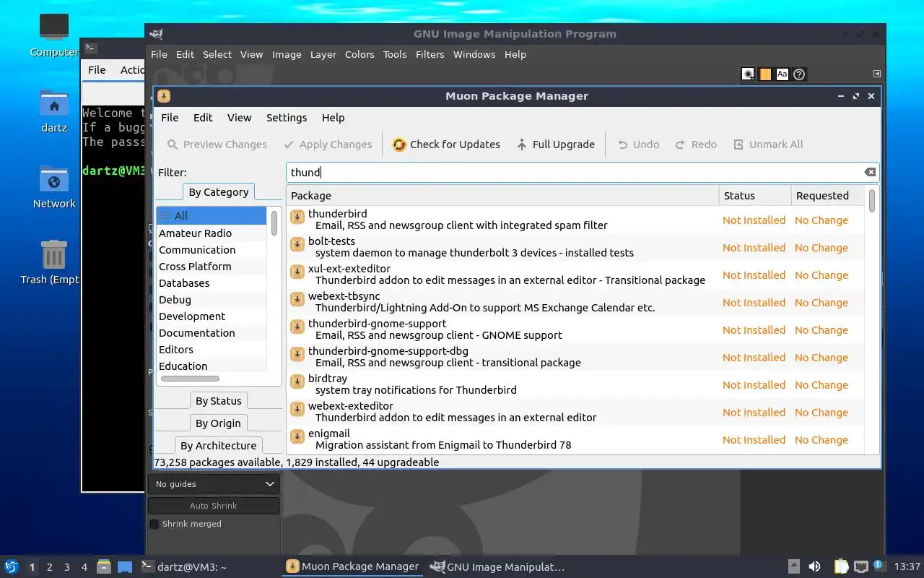Switch to By Origin filter tab

pyautogui.click(x=218, y=423)
